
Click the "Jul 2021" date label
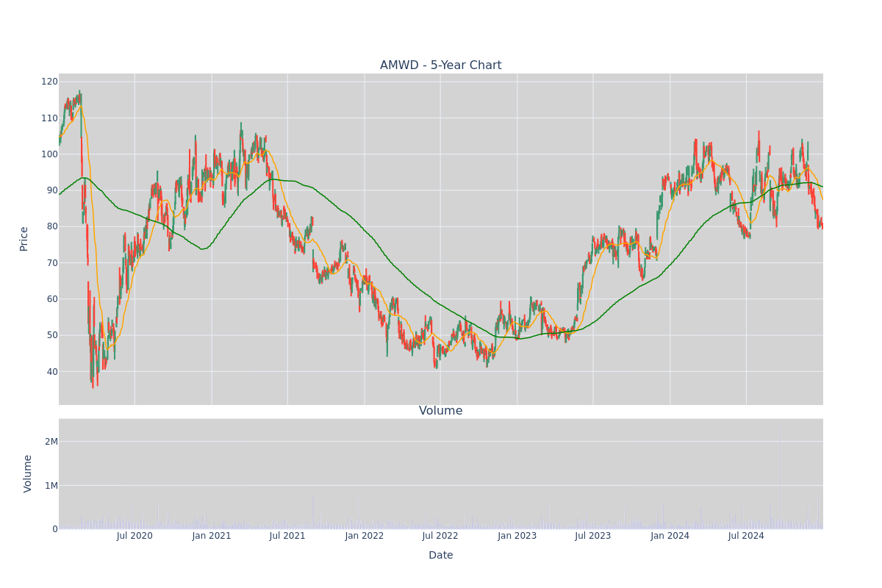[x=287, y=536]
